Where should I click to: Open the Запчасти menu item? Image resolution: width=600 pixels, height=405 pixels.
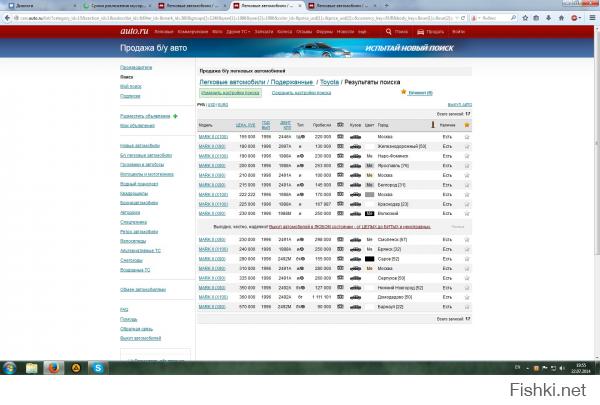click(x=264, y=32)
